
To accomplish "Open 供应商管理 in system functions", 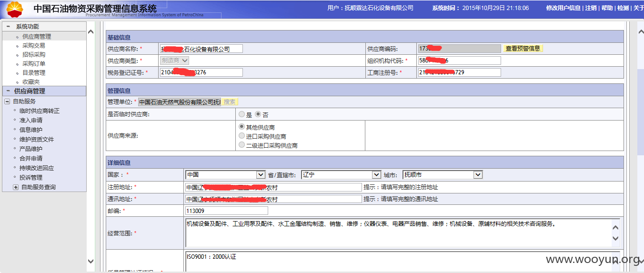I will pyautogui.click(x=37, y=36).
